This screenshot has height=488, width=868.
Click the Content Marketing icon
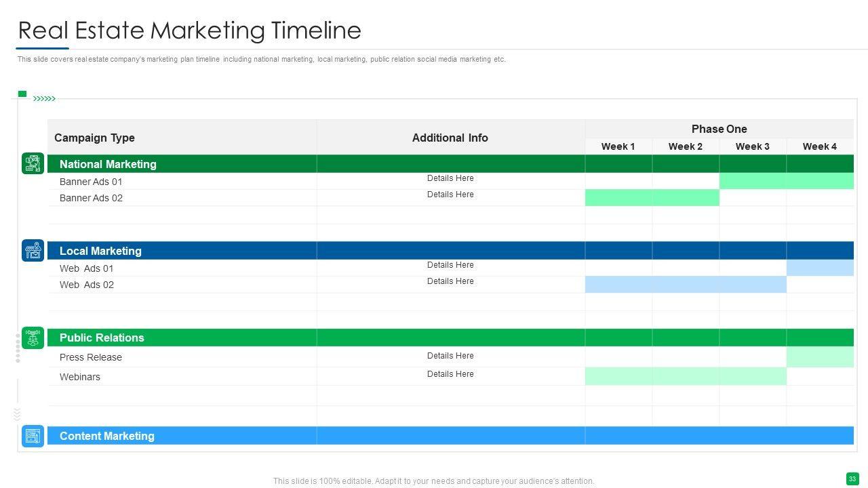33,436
